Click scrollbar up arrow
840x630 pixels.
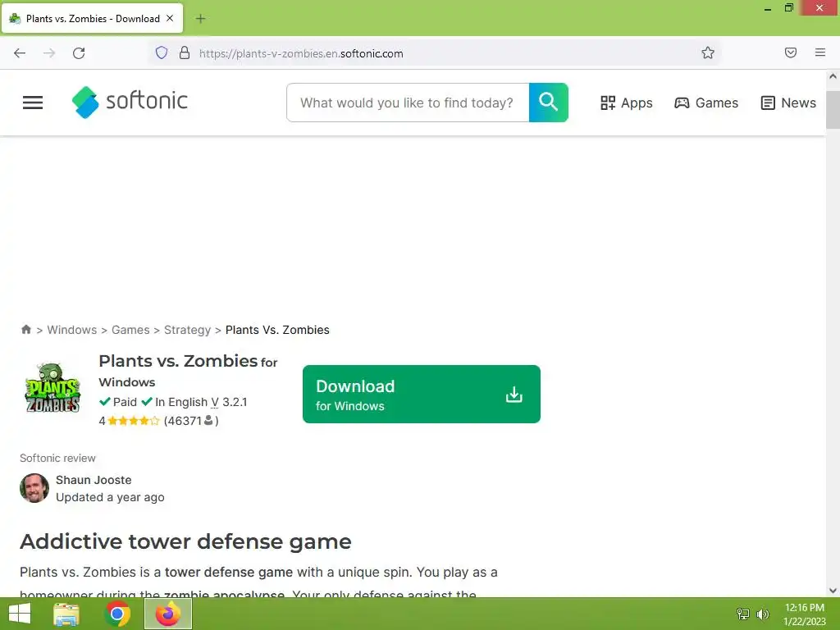tap(833, 76)
